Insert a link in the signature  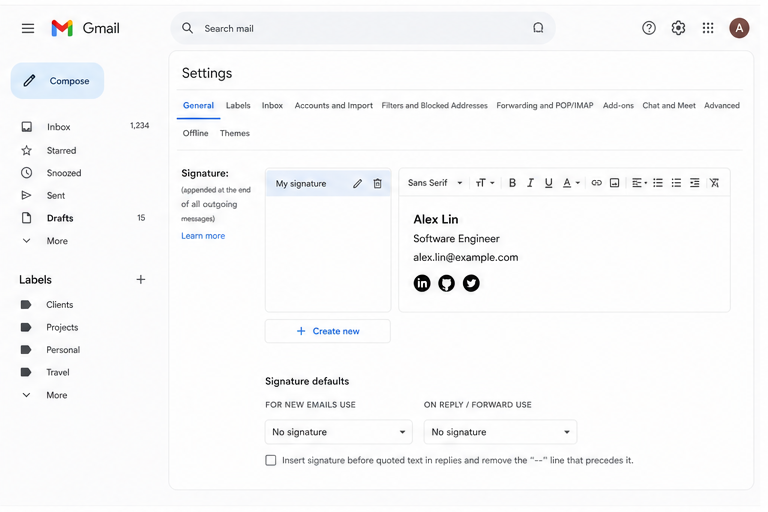[x=596, y=183]
